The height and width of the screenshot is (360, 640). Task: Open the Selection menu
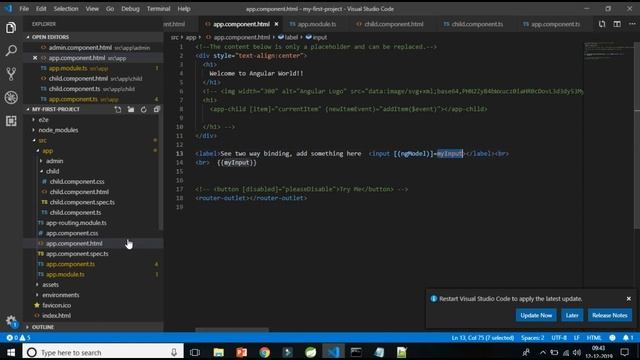click(66, 9)
